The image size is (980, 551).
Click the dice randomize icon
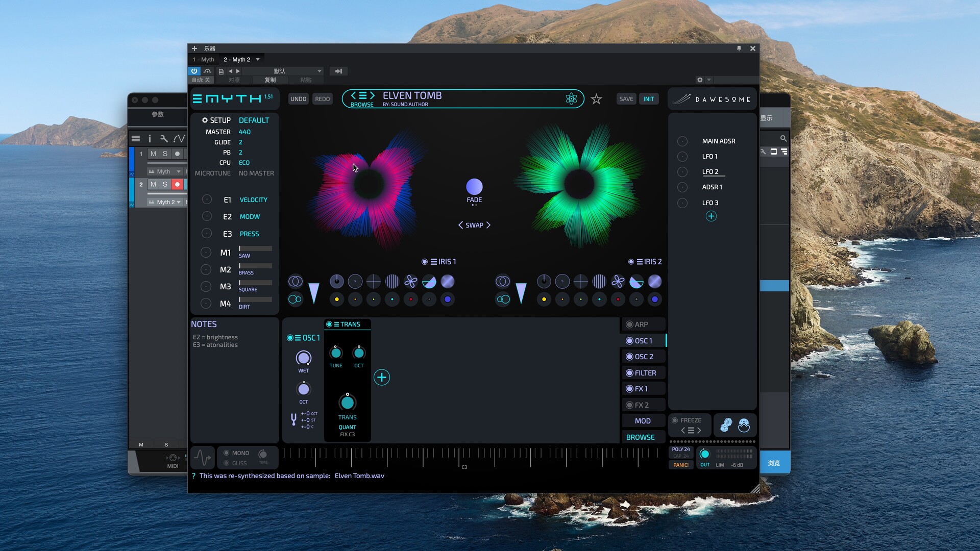click(726, 424)
